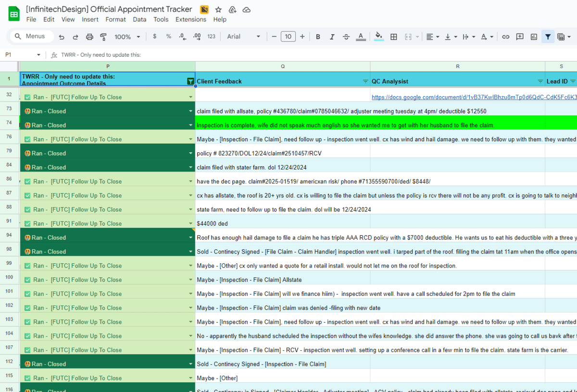
Task: Open the docs.google.com link in row 32
Action: [474, 97]
